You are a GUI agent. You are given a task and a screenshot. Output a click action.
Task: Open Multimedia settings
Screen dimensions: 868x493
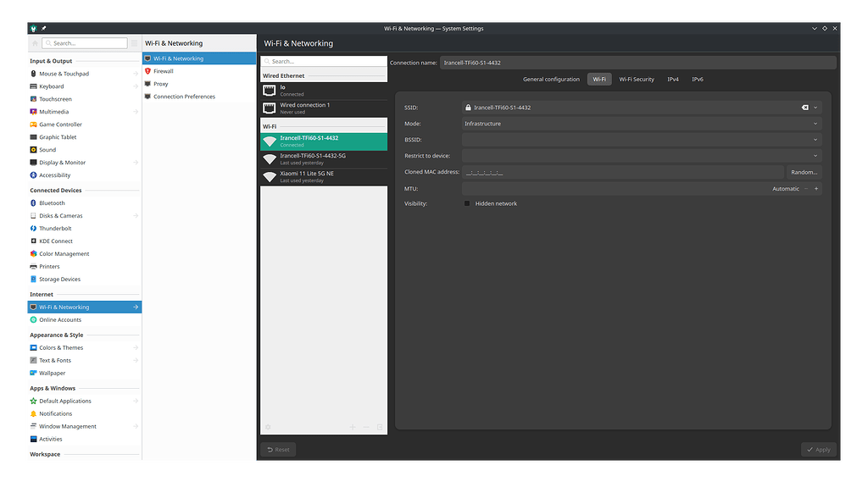click(84, 112)
